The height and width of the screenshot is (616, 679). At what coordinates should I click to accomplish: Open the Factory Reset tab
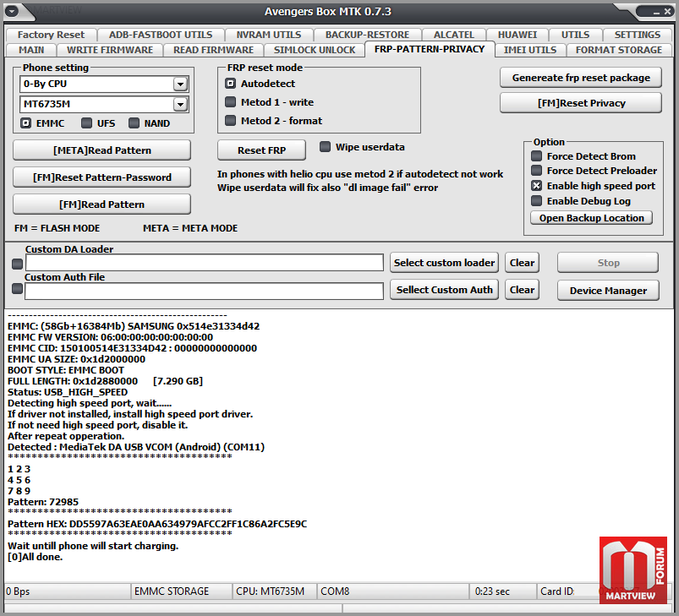(x=51, y=35)
